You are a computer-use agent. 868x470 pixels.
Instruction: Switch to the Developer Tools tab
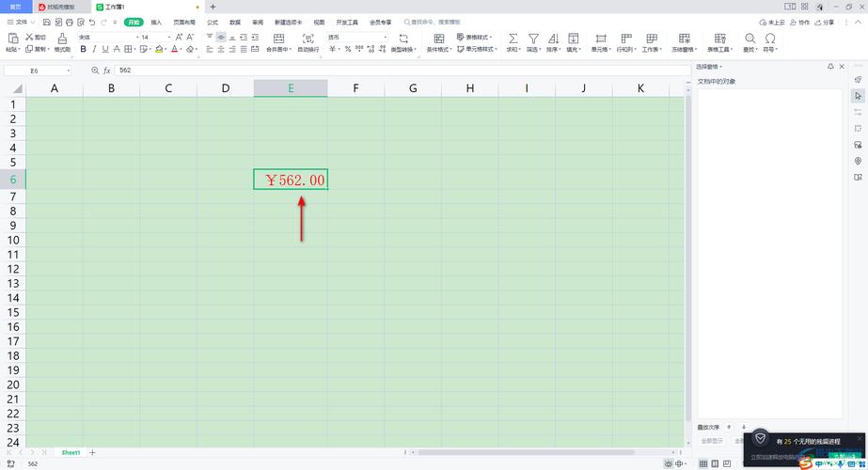pos(347,23)
